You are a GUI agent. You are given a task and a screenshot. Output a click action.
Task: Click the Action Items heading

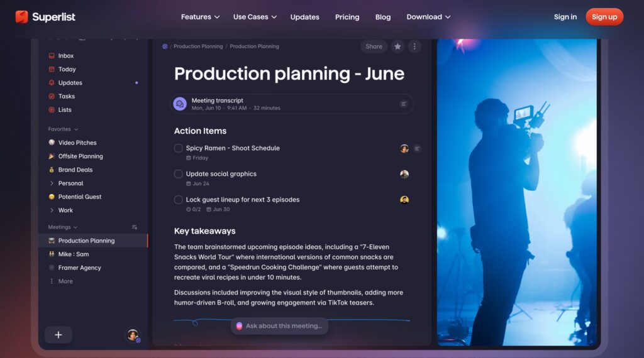[200, 131]
